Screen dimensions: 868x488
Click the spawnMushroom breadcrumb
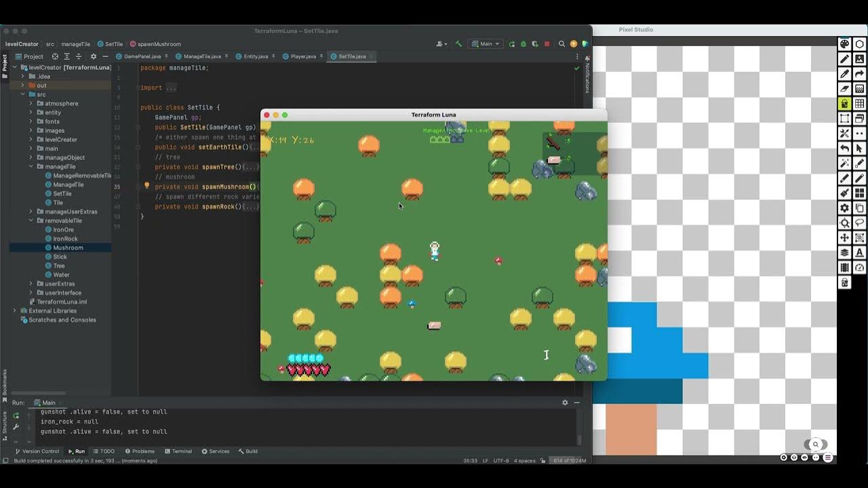pyautogui.click(x=155, y=44)
